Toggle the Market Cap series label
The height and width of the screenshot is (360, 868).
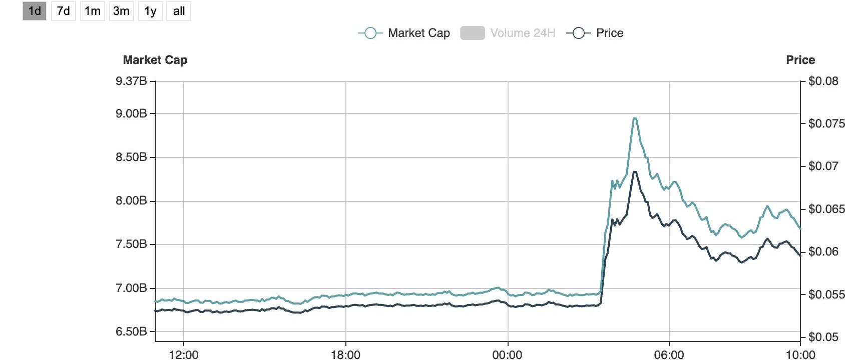point(418,33)
